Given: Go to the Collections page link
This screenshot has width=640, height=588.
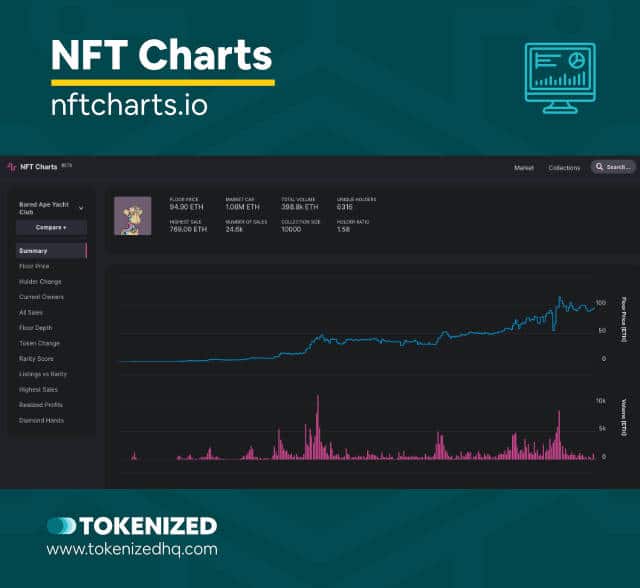Looking at the screenshot, I should pos(564,168).
